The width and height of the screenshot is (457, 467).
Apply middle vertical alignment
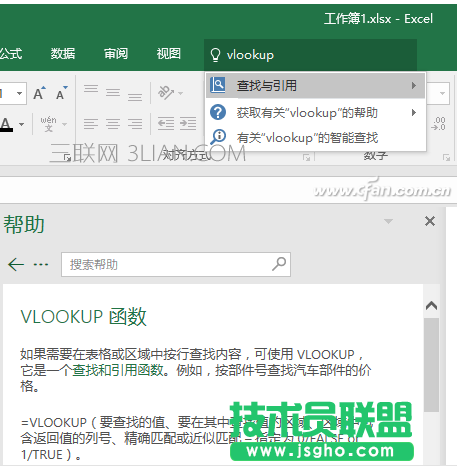coord(113,92)
